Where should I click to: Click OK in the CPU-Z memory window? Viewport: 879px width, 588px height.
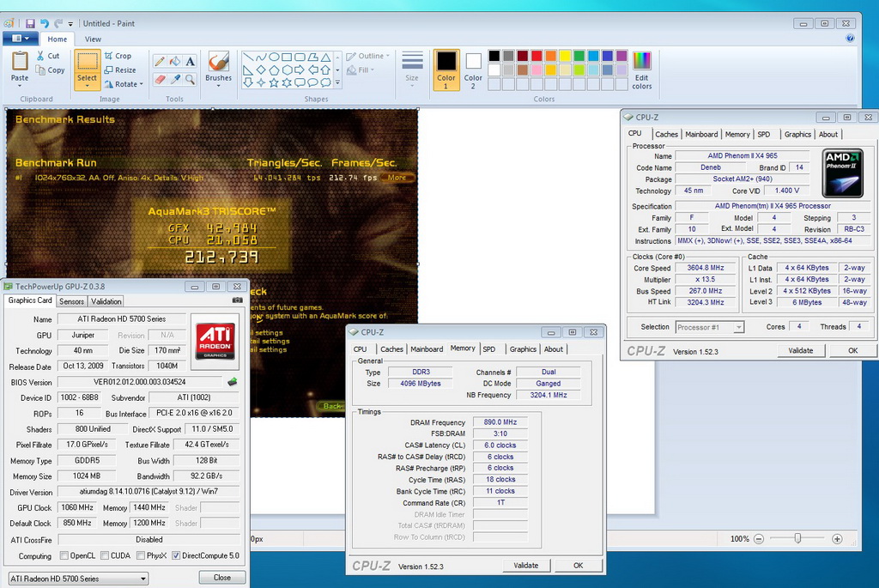[x=578, y=566]
